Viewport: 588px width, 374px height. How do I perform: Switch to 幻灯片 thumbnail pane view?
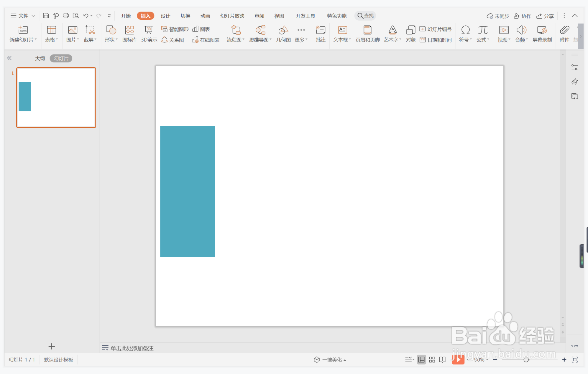(61, 58)
